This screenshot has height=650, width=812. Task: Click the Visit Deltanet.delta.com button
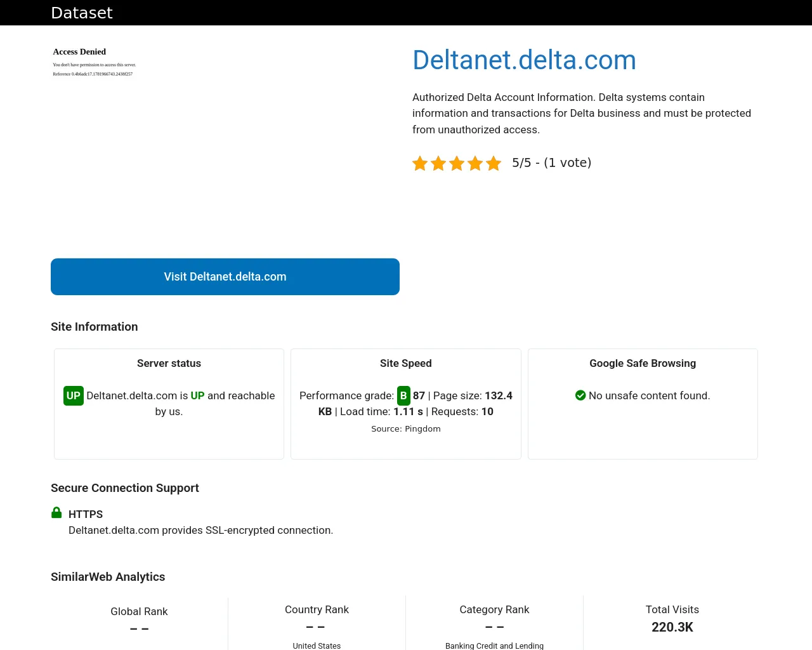point(225,277)
